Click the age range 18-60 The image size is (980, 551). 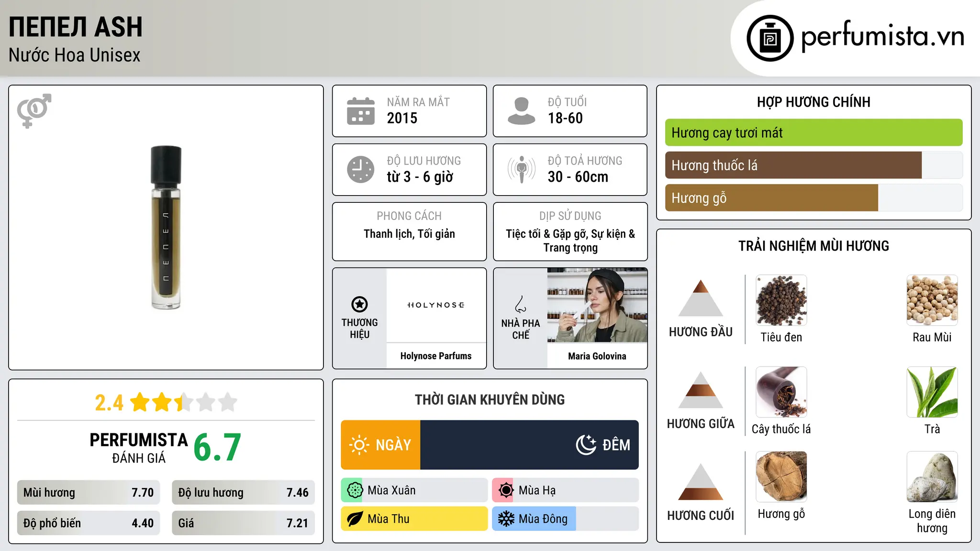(x=565, y=118)
